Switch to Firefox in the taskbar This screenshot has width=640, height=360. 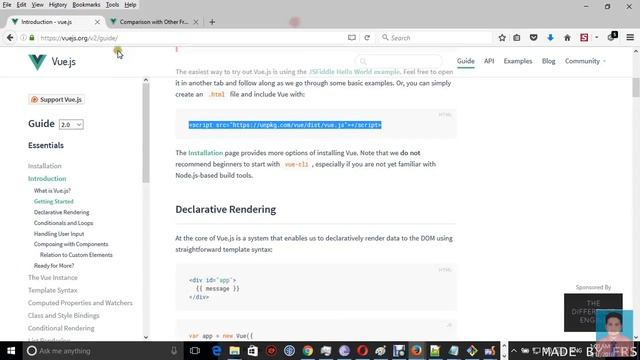(x=416, y=351)
